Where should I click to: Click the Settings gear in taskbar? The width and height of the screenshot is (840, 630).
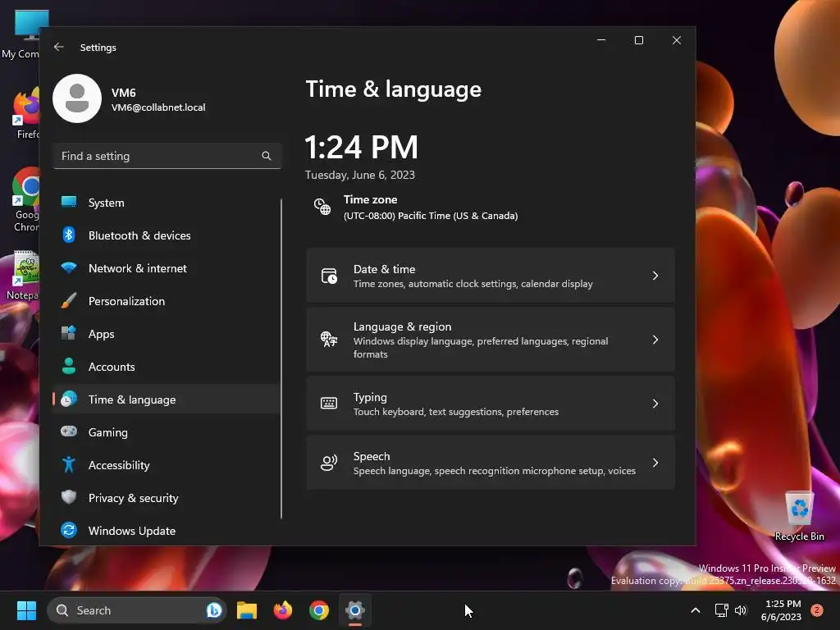point(354,610)
